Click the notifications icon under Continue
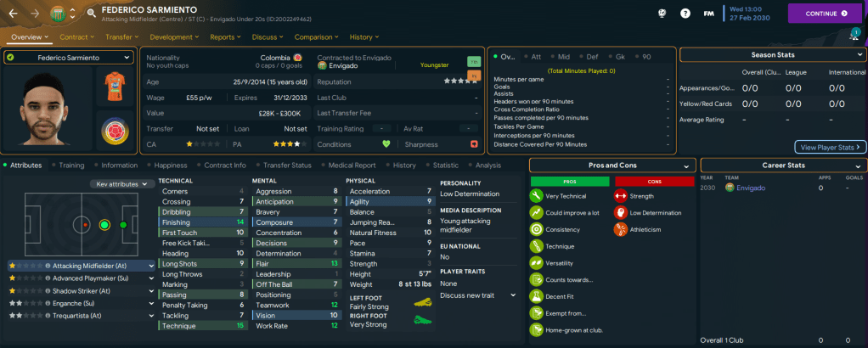 click(x=854, y=34)
